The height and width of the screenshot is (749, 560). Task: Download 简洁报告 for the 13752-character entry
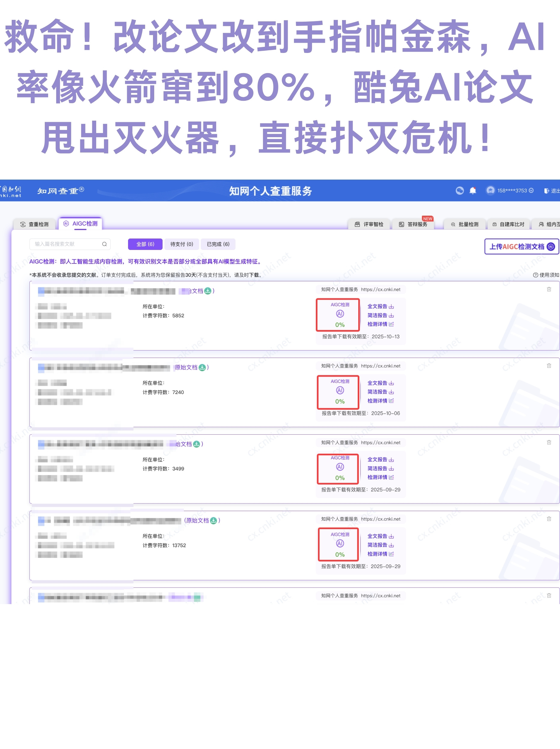(381, 545)
